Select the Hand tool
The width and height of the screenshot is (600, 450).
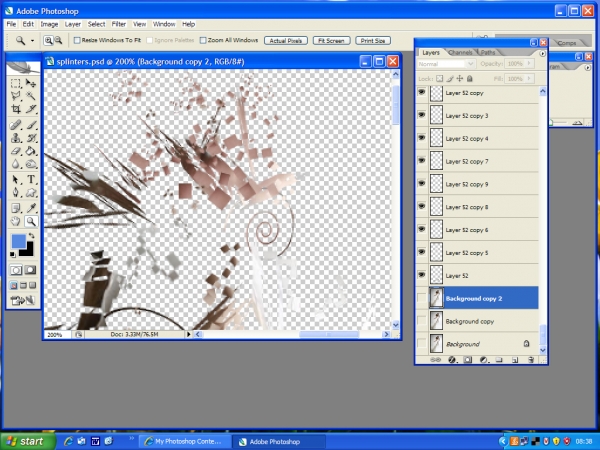tap(16, 221)
